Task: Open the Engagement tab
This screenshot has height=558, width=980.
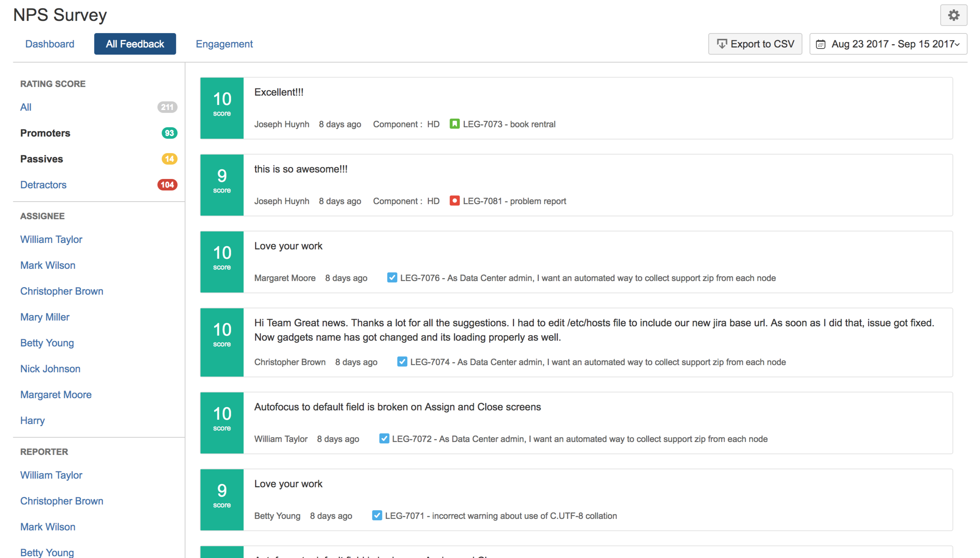Action: pos(224,44)
